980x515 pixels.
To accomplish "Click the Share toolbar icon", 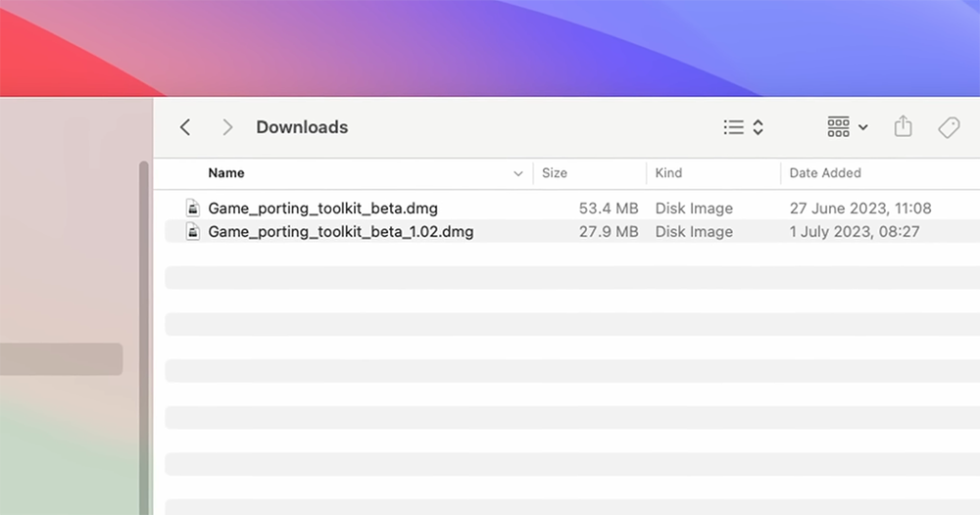I will [904, 126].
